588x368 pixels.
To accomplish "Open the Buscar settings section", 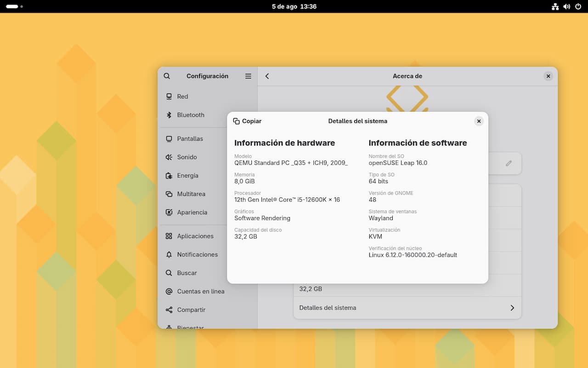I will pos(187,273).
